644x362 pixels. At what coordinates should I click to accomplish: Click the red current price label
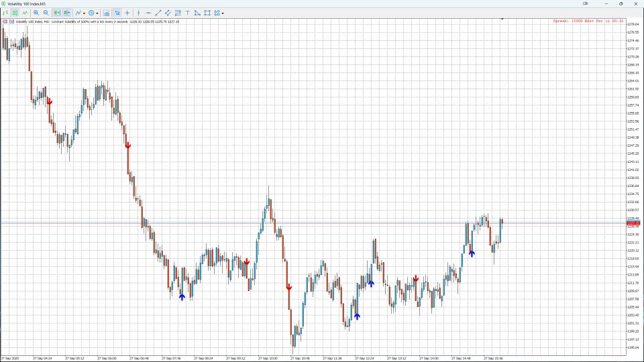pos(633,223)
